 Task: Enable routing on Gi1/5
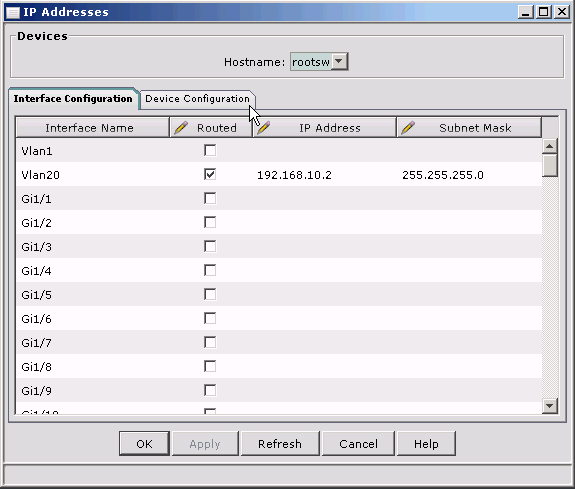(x=210, y=295)
